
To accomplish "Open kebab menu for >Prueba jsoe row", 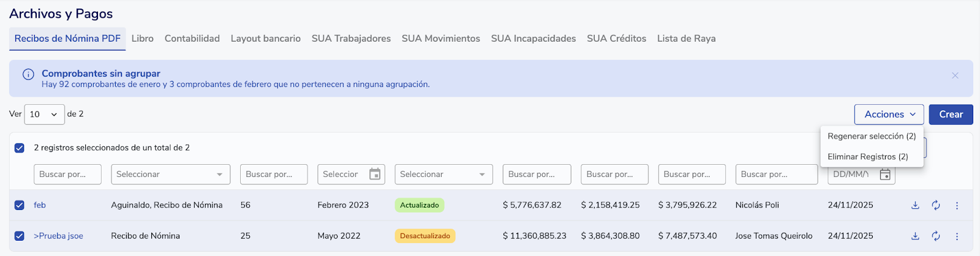I will [957, 236].
